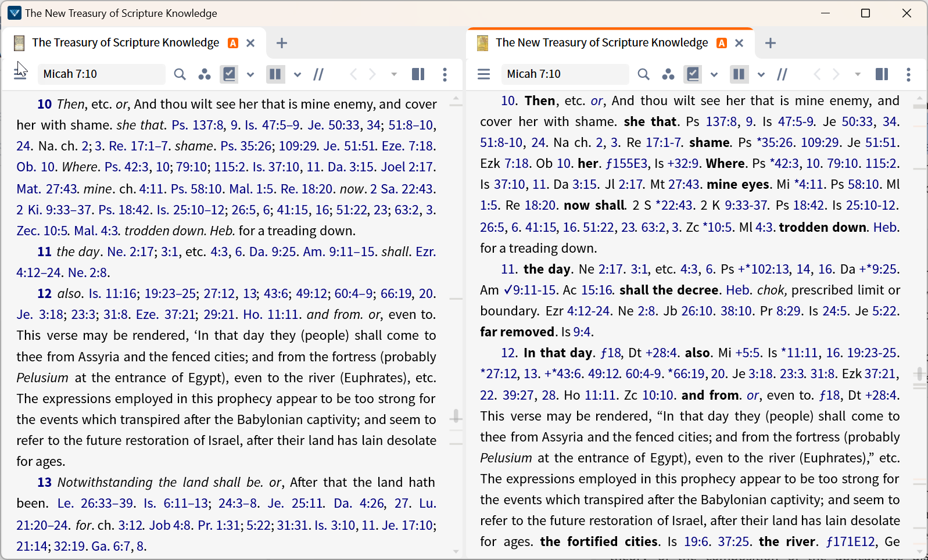
Task: Open the Job 4:8 reference in left panel
Action: [170, 525]
